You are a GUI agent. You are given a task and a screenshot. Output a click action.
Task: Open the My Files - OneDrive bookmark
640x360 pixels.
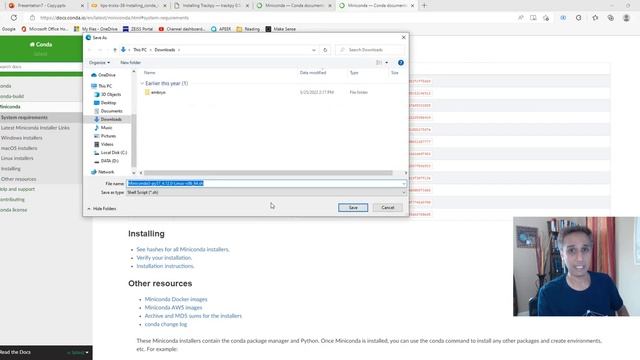pyautogui.click(x=96, y=29)
